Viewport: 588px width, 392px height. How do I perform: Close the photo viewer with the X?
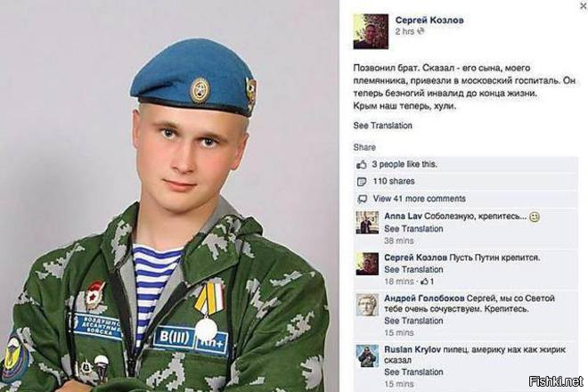584,5
